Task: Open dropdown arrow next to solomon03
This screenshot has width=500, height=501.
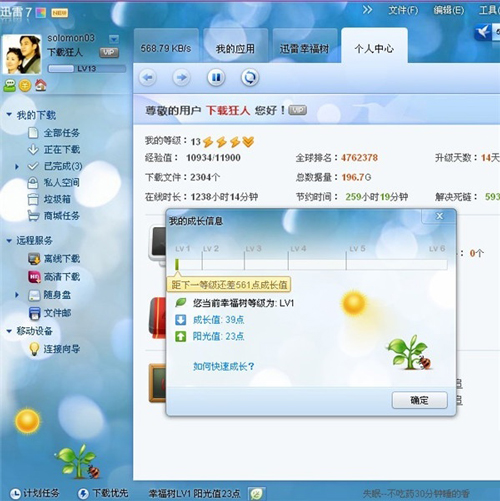Action: (x=114, y=39)
